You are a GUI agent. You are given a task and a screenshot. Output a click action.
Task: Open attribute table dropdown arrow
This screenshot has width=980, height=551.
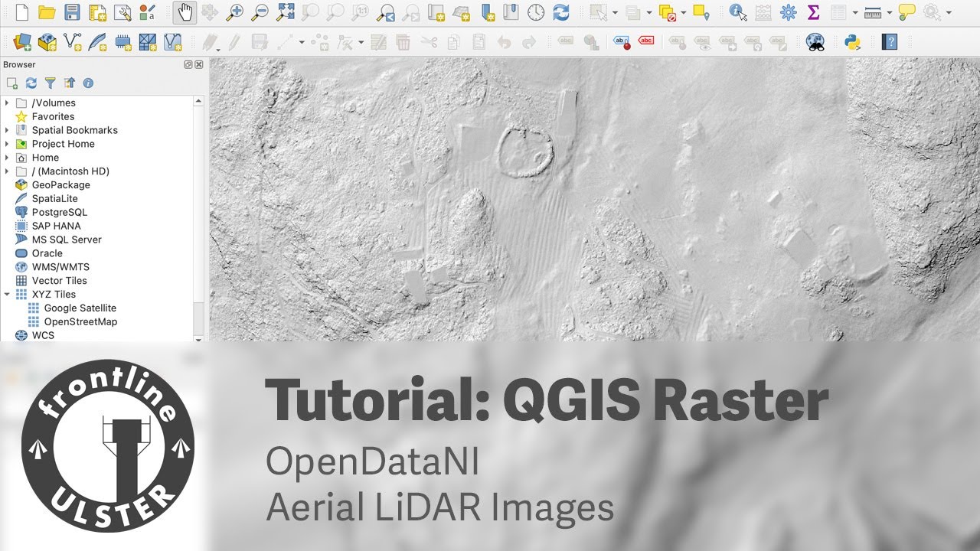pyautogui.click(x=854, y=12)
